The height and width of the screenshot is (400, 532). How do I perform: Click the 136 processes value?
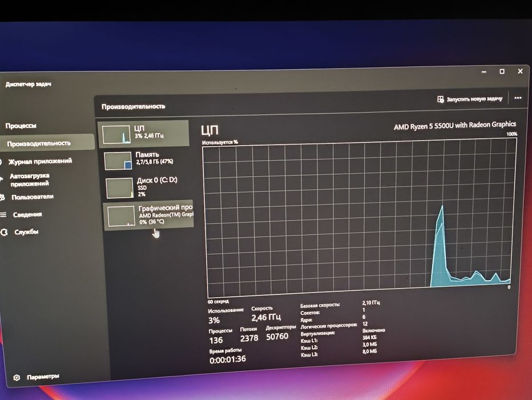click(216, 340)
